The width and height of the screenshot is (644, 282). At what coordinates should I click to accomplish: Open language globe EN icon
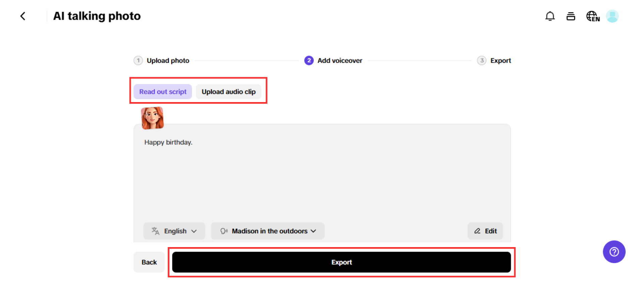tap(593, 16)
